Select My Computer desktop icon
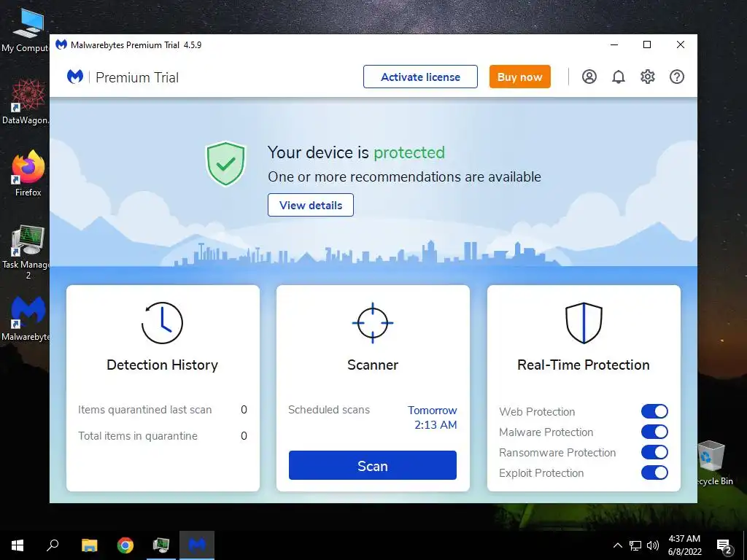The width and height of the screenshot is (747, 560). point(26,31)
